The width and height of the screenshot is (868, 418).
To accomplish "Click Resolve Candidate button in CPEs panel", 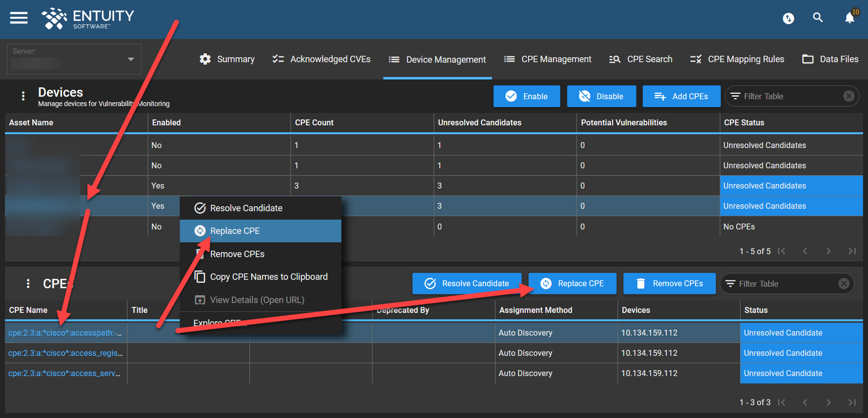I will 467,283.
